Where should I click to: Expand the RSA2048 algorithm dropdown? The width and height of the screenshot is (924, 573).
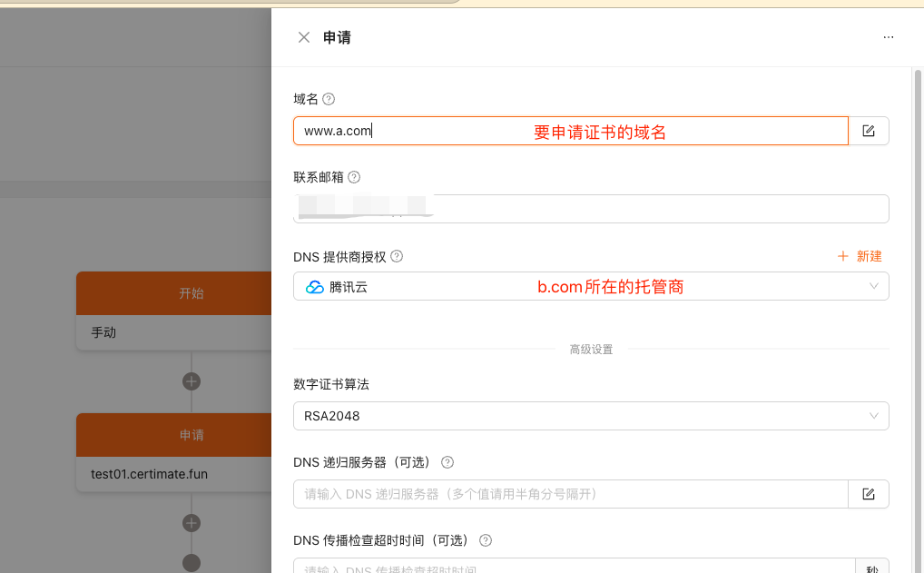pos(591,416)
